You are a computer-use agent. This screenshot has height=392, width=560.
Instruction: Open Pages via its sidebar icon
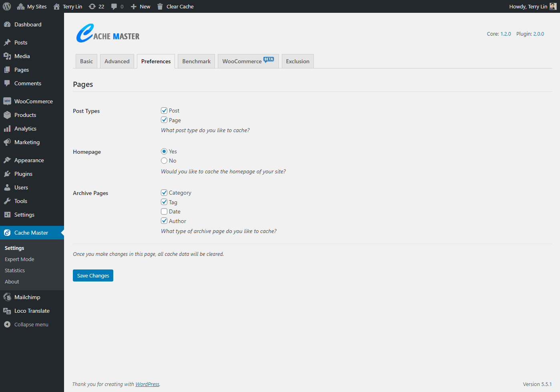tap(7, 70)
